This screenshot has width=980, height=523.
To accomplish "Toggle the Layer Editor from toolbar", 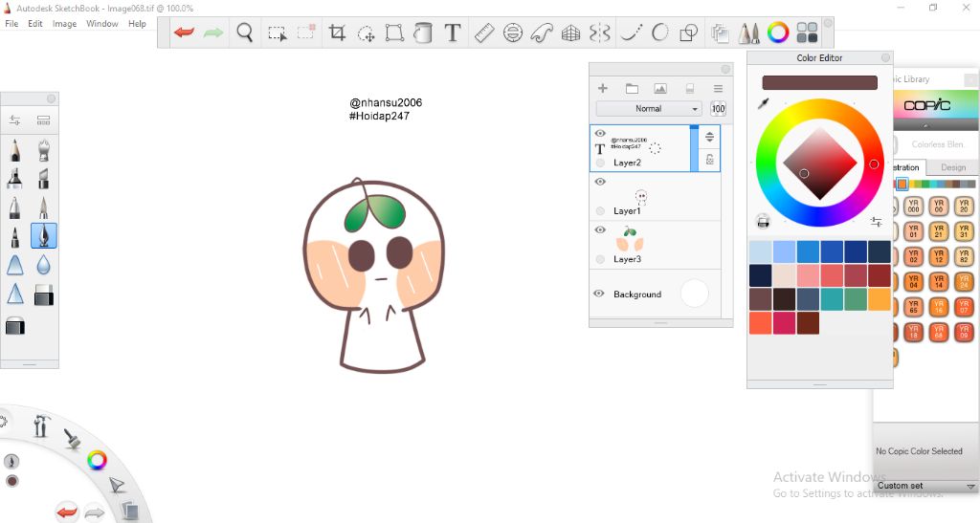I will (x=720, y=33).
